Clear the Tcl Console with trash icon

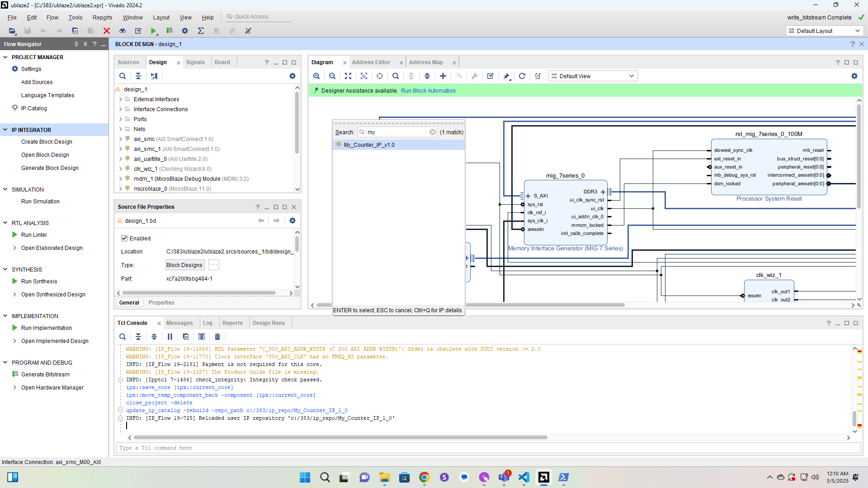coord(217,337)
